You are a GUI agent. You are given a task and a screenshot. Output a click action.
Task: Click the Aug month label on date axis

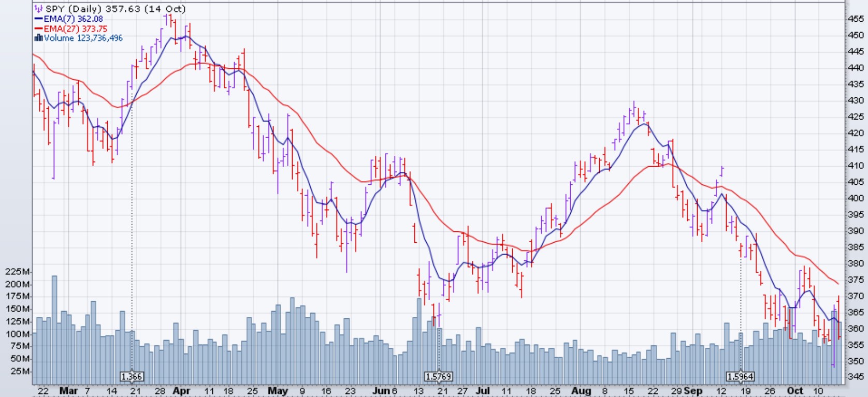tap(581, 391)
